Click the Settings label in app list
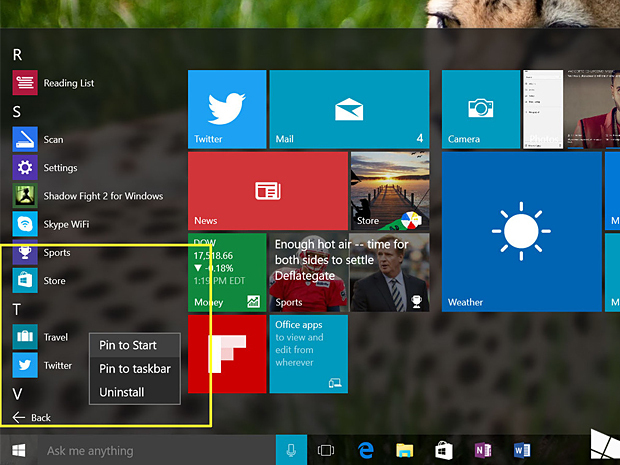Screen dimensions: 620x465 click(60, 168)
